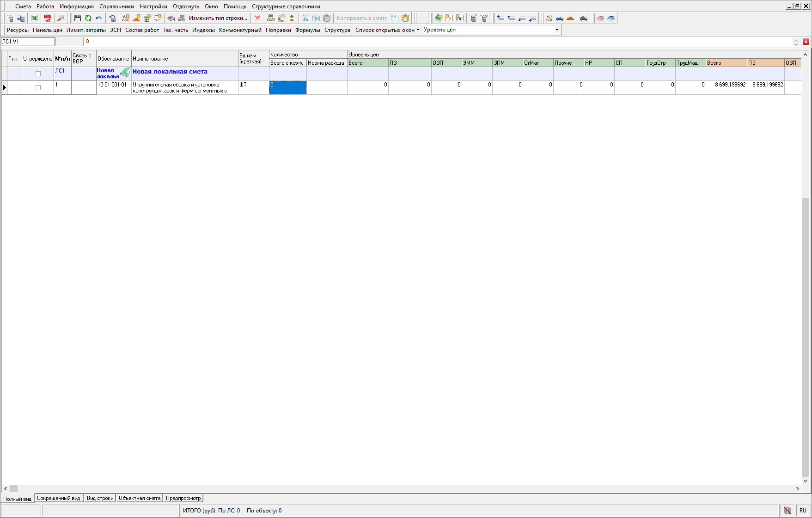This screenshot has height=518, width=812.
Task: Click the hammer and sickle labor icon
Action: tap(549, 18)
